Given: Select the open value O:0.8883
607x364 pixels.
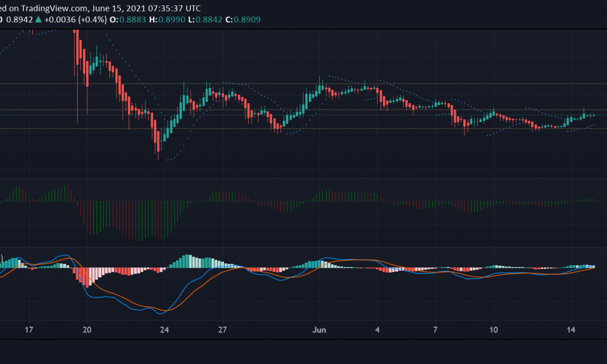Looking at the screenshot, I should tap(127, 19).
